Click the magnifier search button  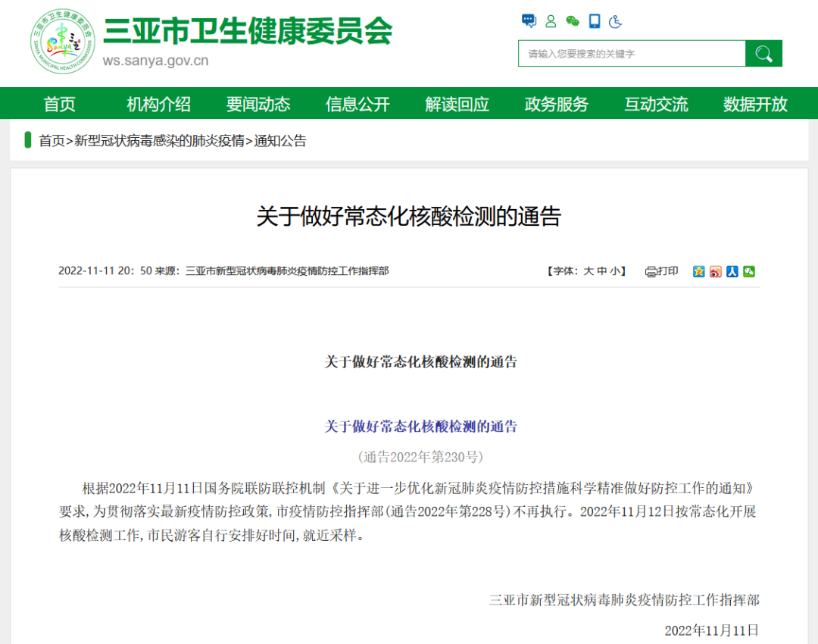(763, 53)
